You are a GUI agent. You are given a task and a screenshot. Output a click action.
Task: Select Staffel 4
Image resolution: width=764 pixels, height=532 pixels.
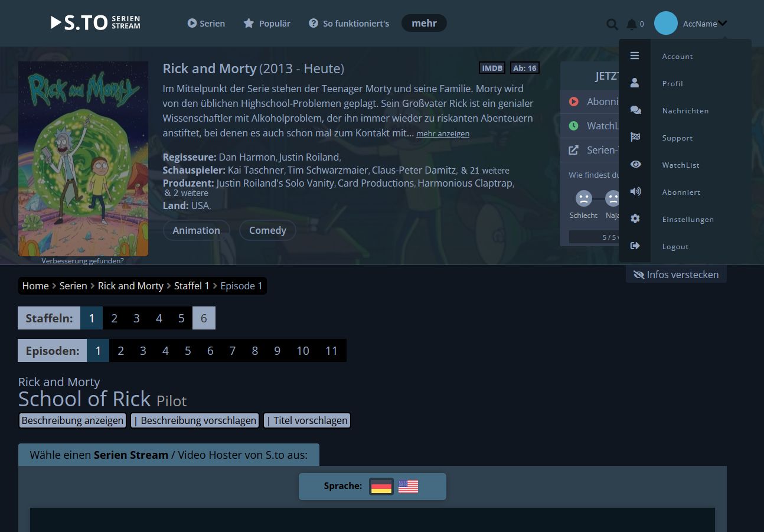click(159, 318)
